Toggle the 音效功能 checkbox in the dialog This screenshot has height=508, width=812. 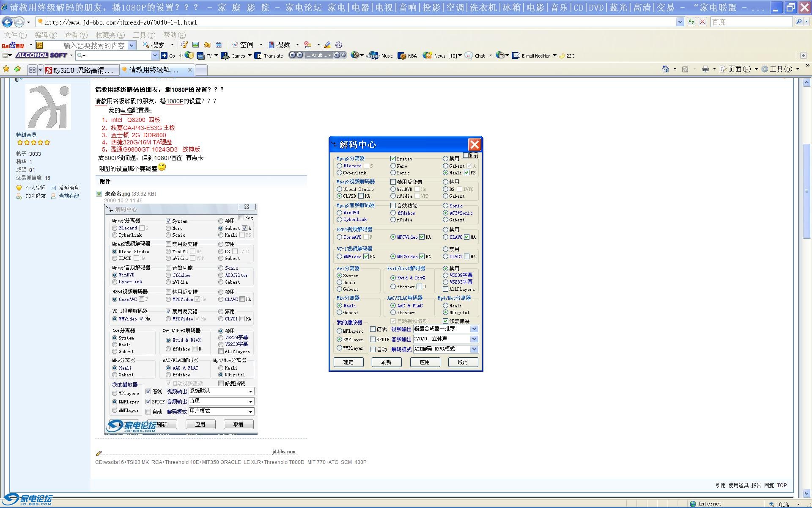[x=393, y=205]
